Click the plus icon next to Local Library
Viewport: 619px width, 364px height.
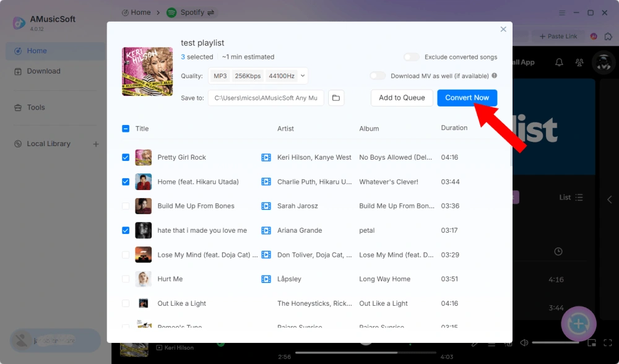tap(96, 144)
